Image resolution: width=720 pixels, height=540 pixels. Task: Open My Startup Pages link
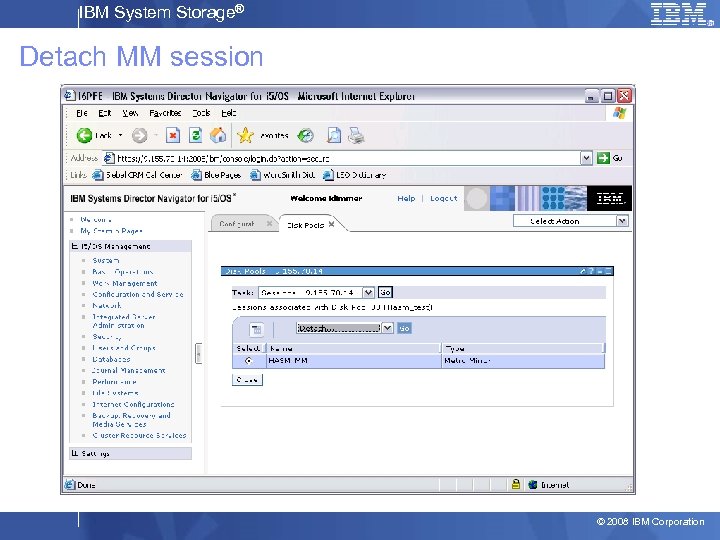point(111,231)
